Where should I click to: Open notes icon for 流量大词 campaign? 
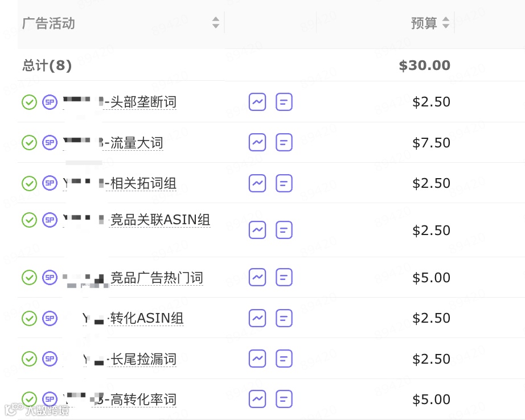point(284,143)
